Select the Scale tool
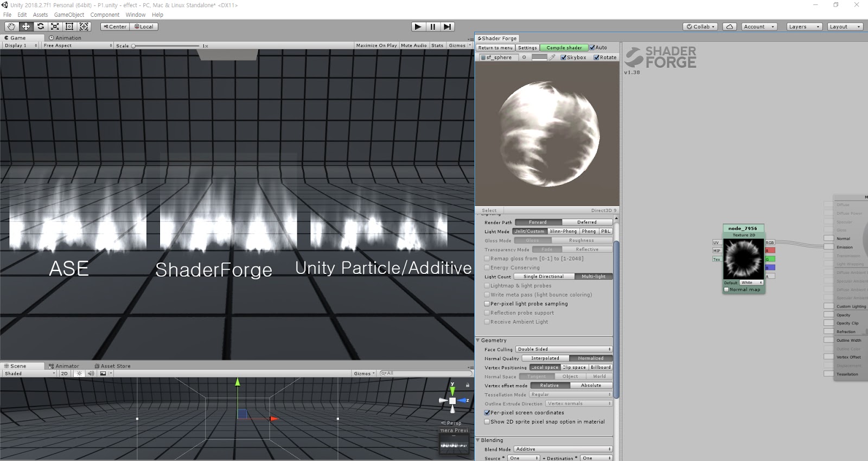Viewport: 868px width, 461px height. 55,27
